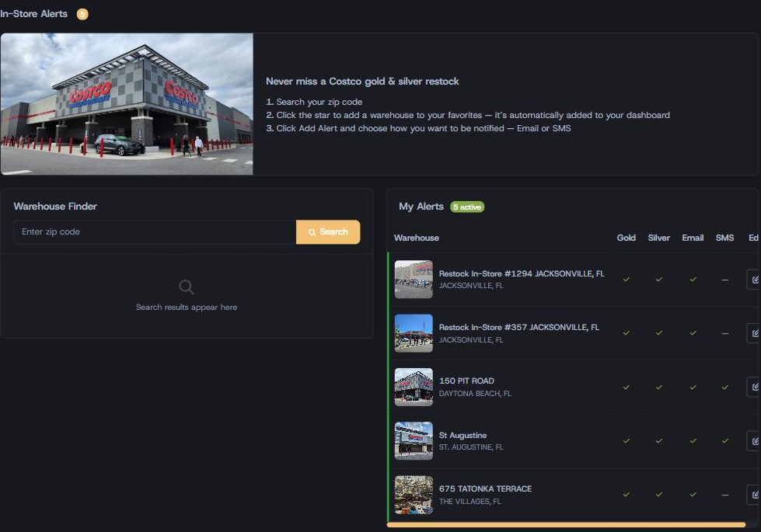Open thumbnail of St Augustine warehouse
Image resolution: width=761 pixels, height=532 pixels.
[x=414, y=441]
